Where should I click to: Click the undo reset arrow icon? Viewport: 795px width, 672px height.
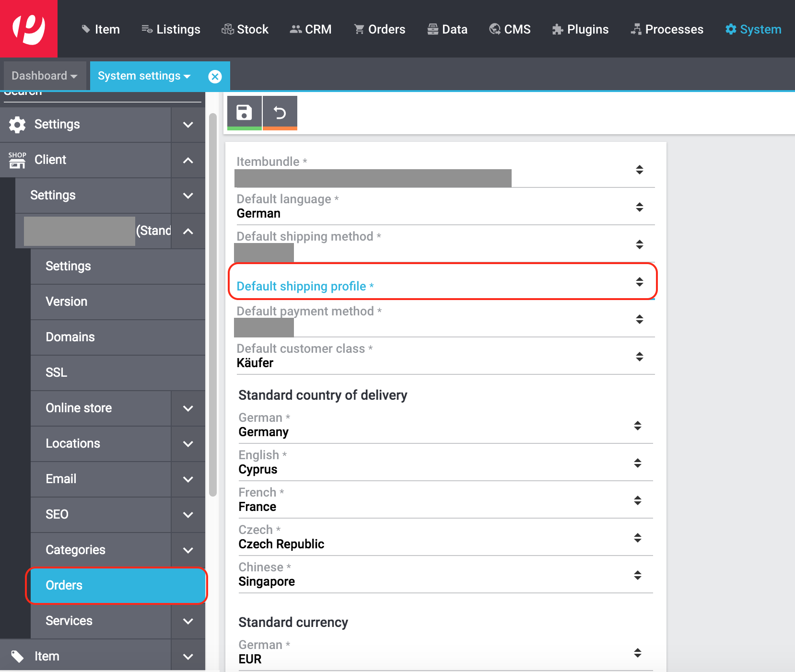click(280, 113)
